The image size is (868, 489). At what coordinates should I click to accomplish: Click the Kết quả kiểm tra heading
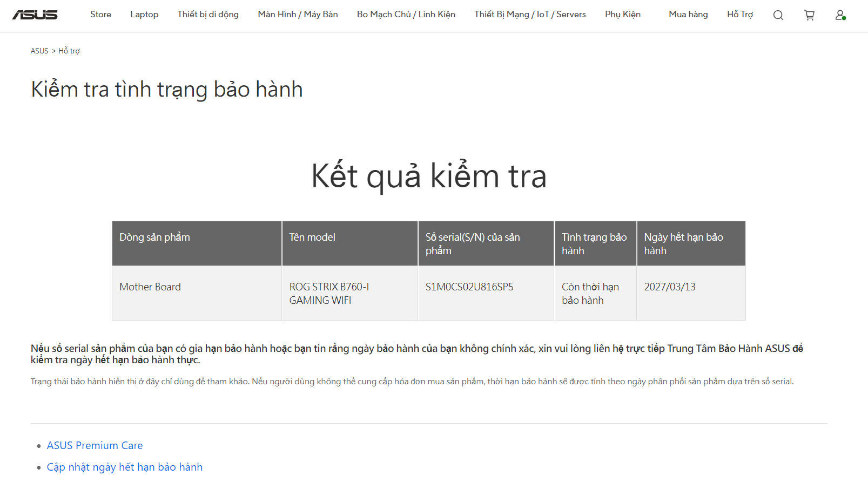[429, 176]
